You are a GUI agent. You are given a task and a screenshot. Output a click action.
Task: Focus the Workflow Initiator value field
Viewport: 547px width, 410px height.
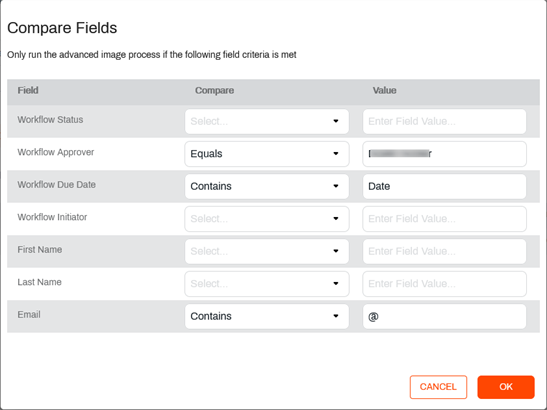444,219
